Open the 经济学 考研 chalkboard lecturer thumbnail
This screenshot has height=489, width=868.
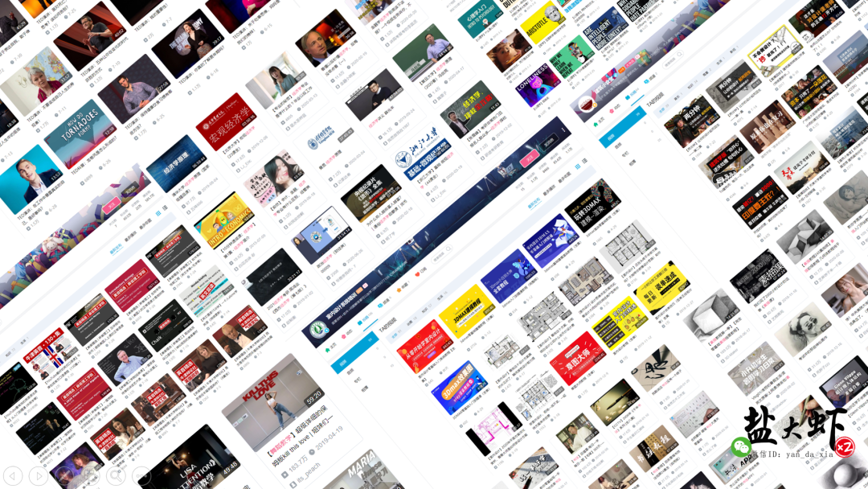pos(470,109)
